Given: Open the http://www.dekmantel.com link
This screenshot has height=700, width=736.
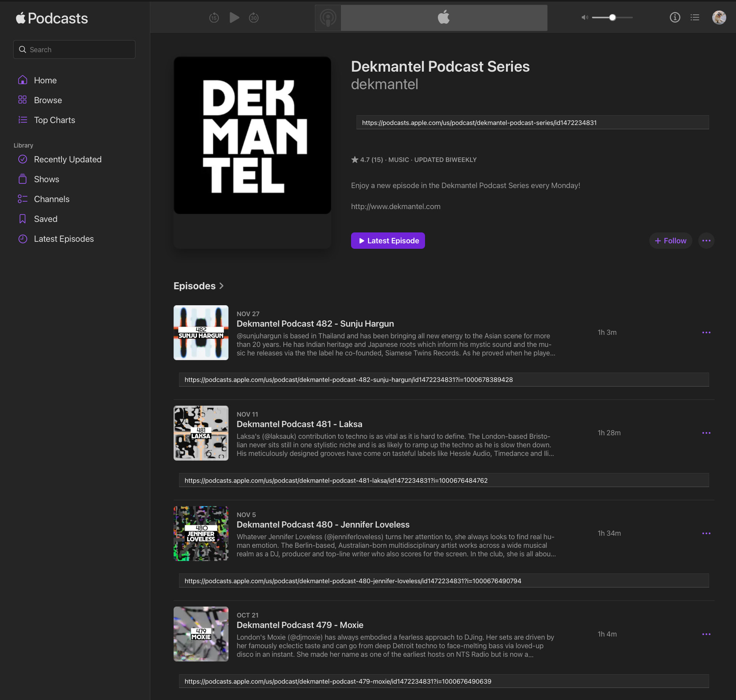Looking at the screenshot, I should tap(396, 206).
